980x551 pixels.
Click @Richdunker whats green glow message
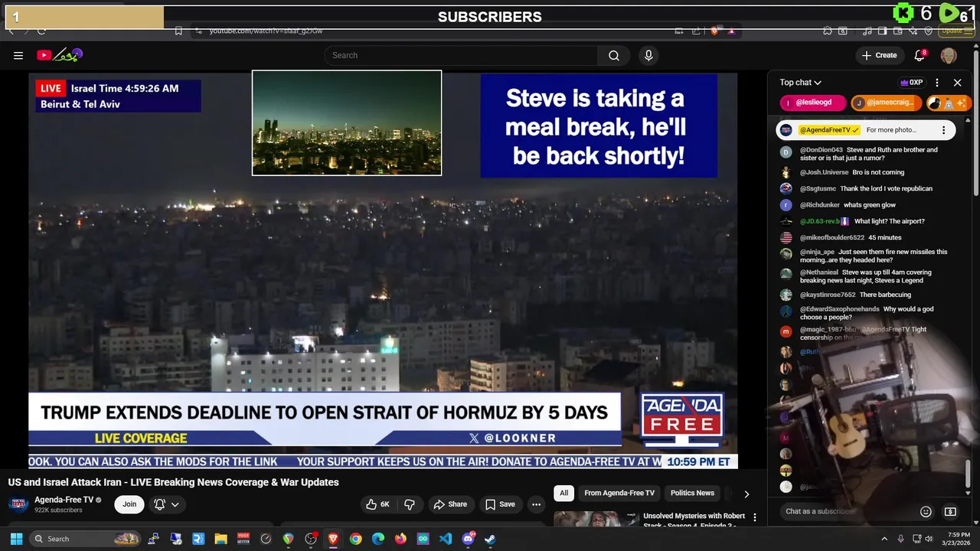click(848, 205)
